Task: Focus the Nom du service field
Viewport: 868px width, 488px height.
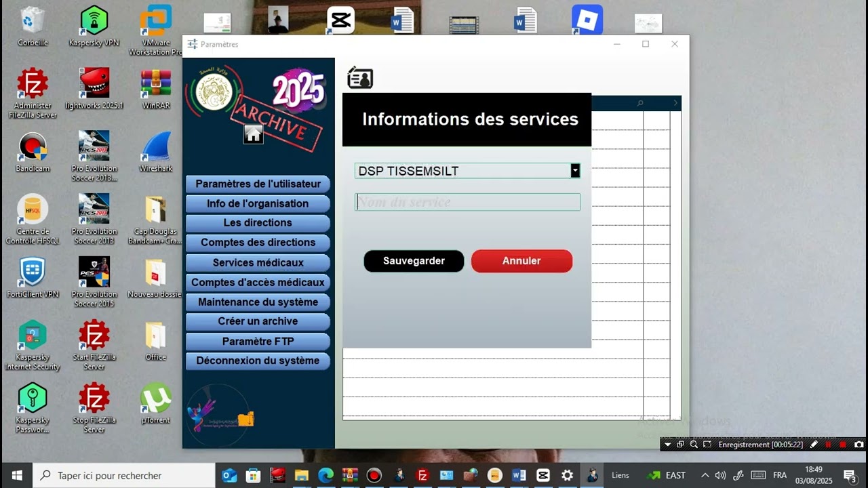Action: pyautogui.click(x=467, y=202)
